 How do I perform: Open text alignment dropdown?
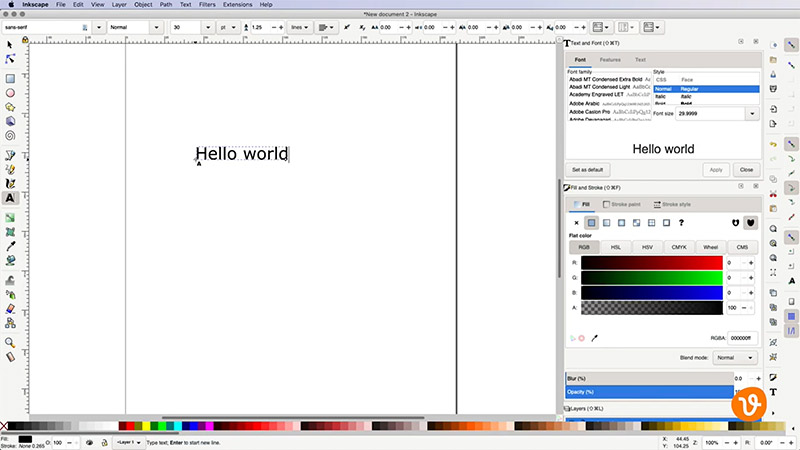326,27
